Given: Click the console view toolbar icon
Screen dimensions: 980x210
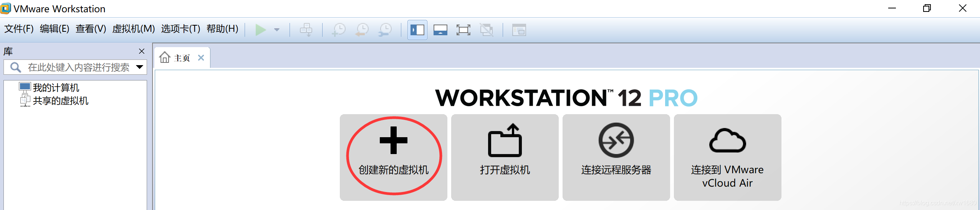Looking at the screenshot, I should 519,30.
